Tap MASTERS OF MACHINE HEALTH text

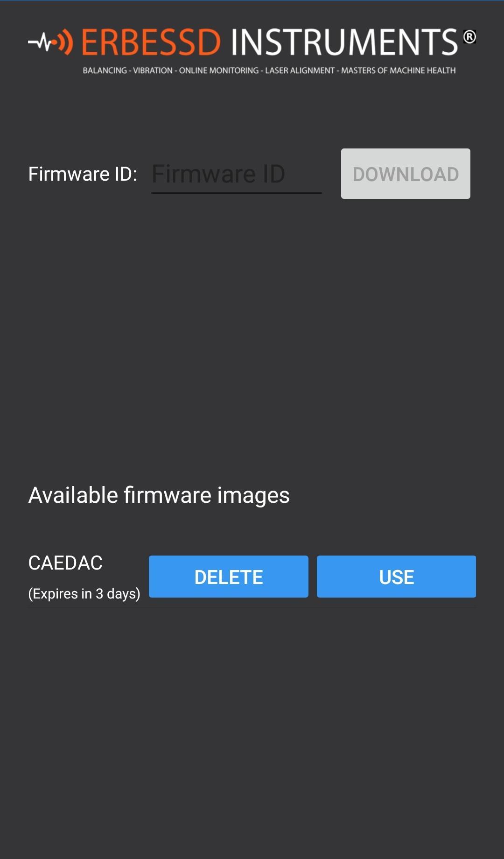click(x=398, y=70)
